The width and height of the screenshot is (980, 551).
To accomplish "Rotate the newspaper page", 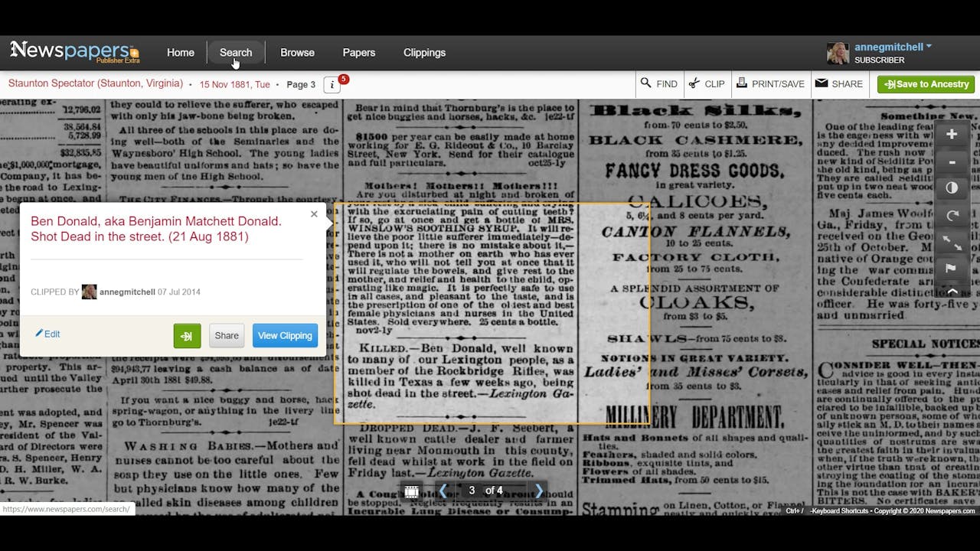I will (x=951, y=215).
